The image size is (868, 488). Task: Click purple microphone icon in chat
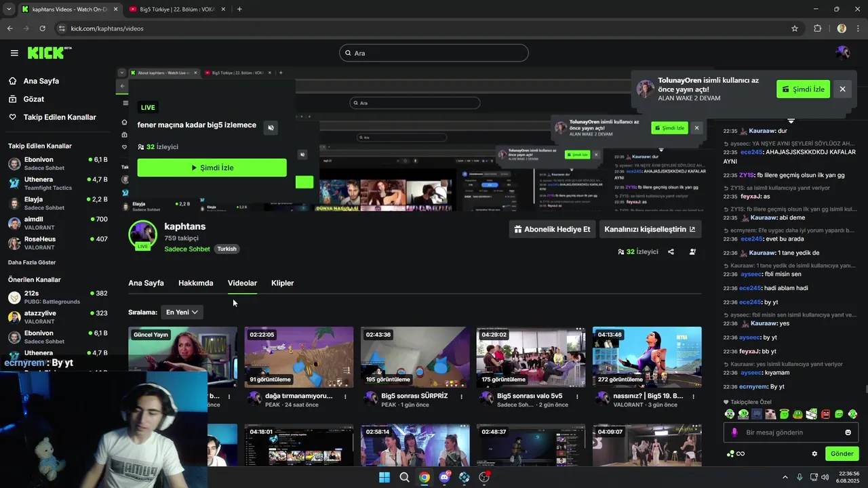(x=734, y=432)
